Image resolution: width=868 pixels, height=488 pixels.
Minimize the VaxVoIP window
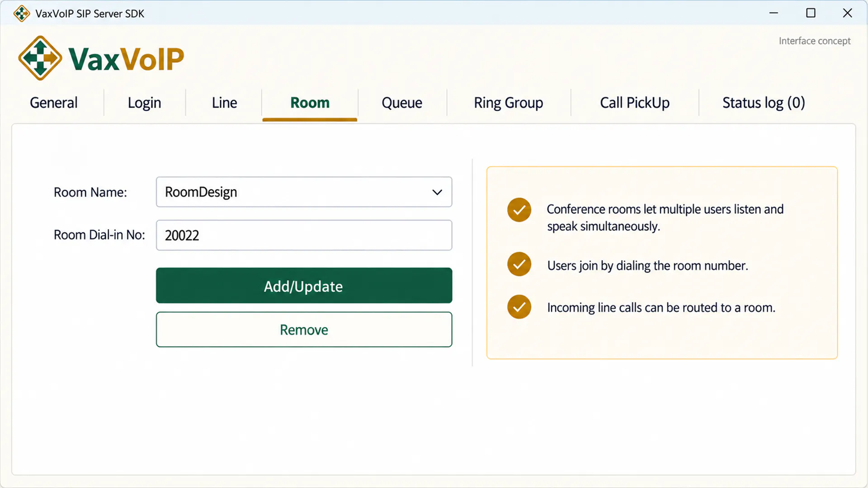774,13
